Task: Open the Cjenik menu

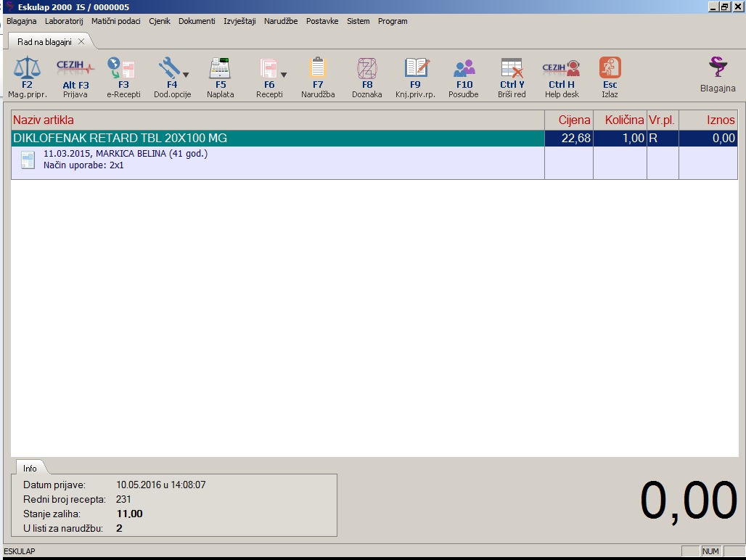Action: 160,21
